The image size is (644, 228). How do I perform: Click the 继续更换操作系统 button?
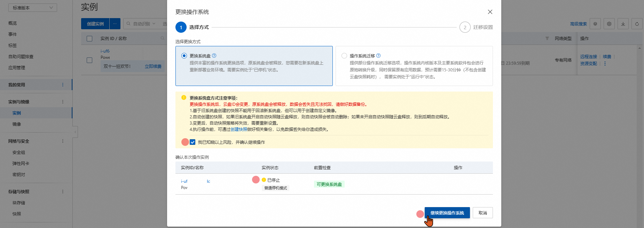point(447,213)
